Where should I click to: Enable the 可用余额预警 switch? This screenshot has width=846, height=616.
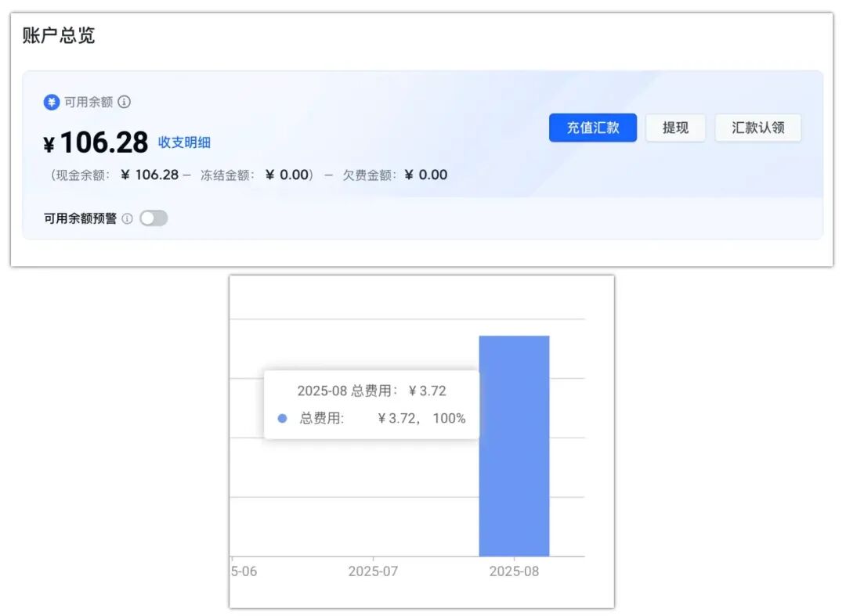point(154,218)
